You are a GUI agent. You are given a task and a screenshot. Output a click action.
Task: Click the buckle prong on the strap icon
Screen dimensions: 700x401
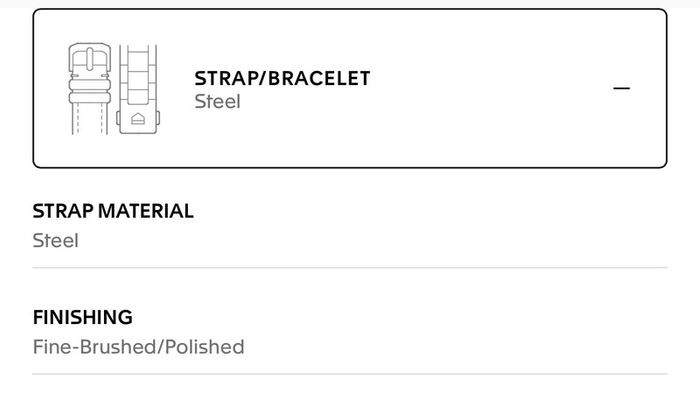[x=90, y=59]
